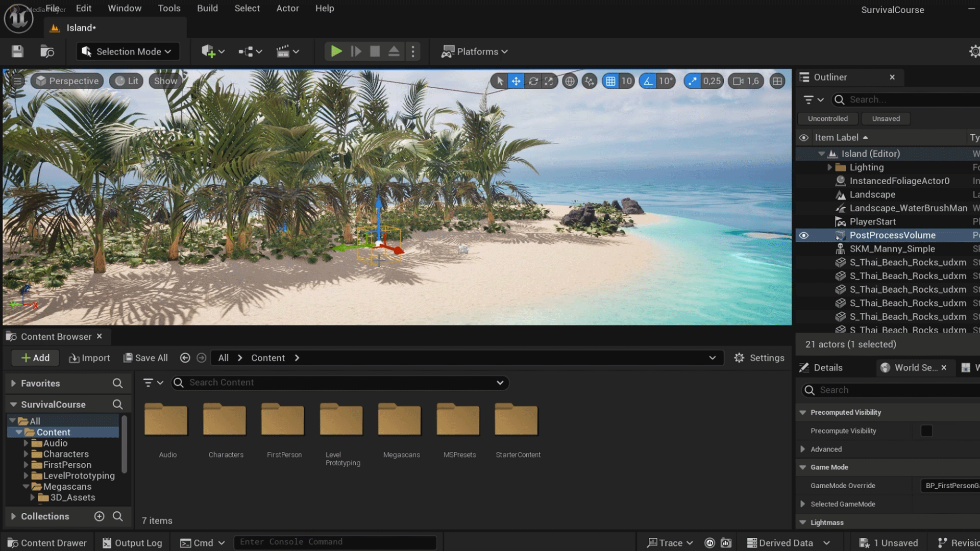Select the Move tool in the viewport toolbar

516,81
